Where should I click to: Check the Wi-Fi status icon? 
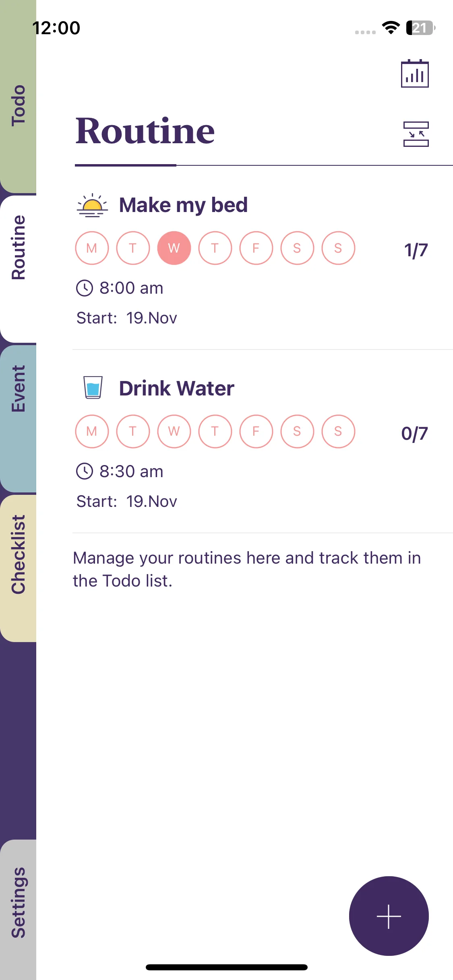coord(391,28)
